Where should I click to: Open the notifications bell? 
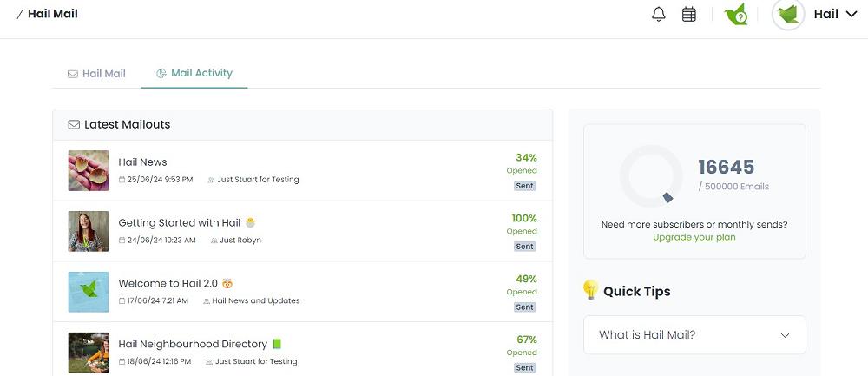point(659,15)
